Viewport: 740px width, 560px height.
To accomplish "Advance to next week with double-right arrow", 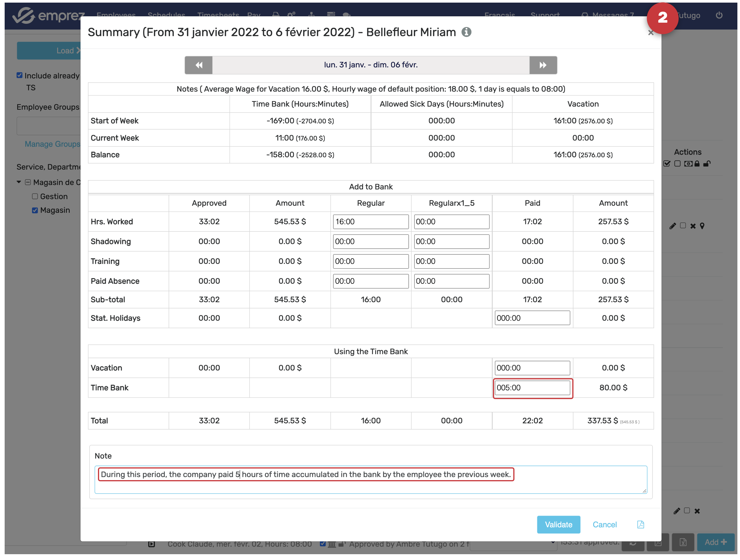I will pyautogui.click(x=543, y=65).
